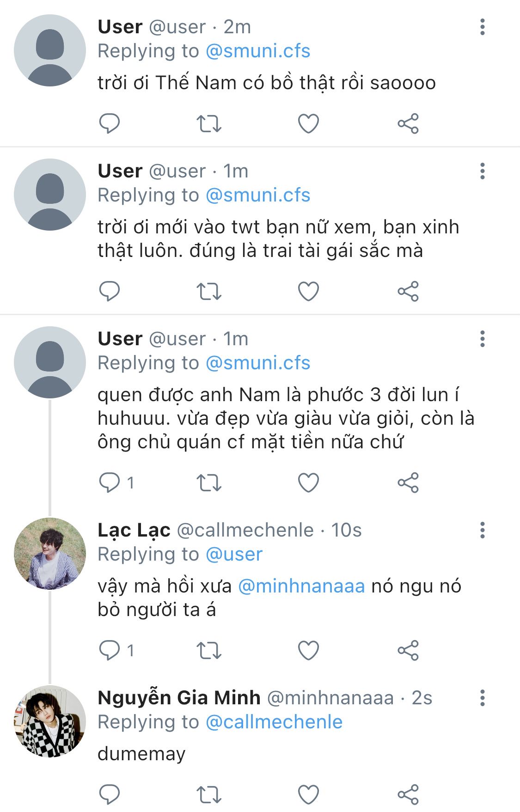Reply to the Thế Nam tweet
Viewport: 520px width, 812px height.
click(110, 123)
